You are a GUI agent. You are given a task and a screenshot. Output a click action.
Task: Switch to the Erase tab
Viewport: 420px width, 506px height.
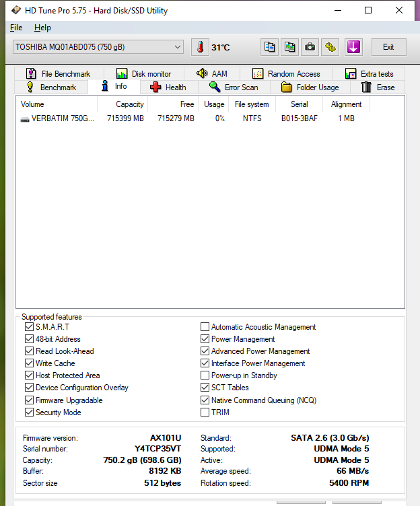coord(378,87)
